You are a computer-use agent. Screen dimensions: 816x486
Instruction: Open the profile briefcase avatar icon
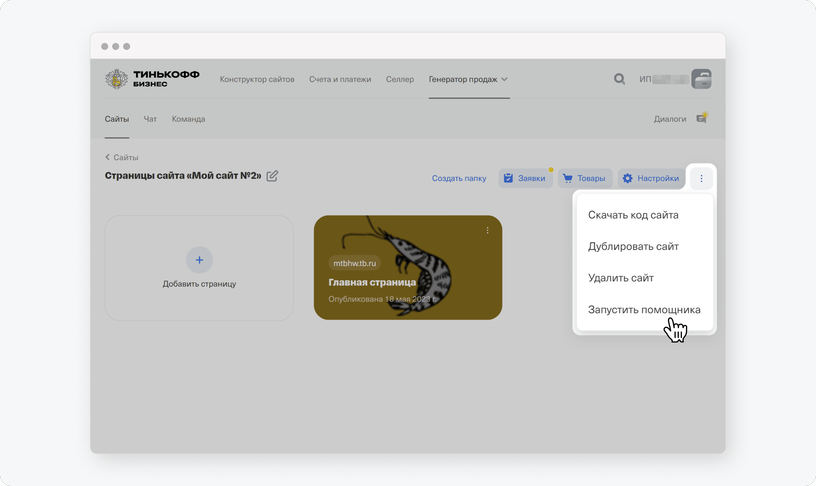pyautogui.click(x=701, y=79)
